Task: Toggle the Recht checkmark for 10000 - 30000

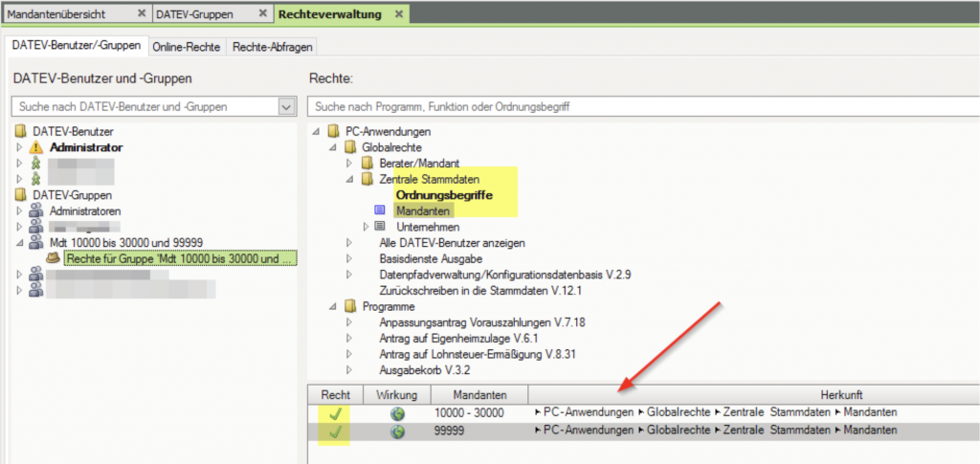Action: coord(334,413)
